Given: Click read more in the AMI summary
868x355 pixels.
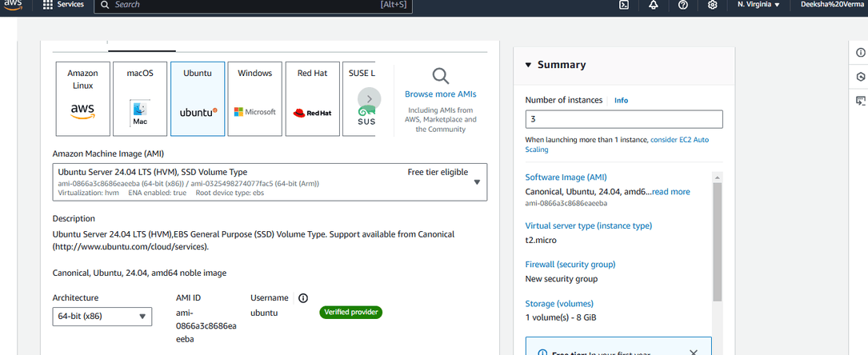Looking at the screenshot, I should (671, 192).
